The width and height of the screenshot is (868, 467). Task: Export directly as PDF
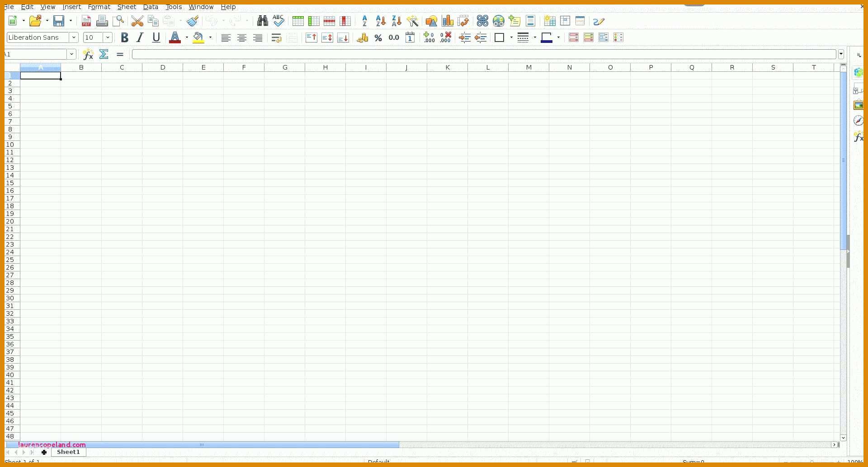(x=86, y=21)
